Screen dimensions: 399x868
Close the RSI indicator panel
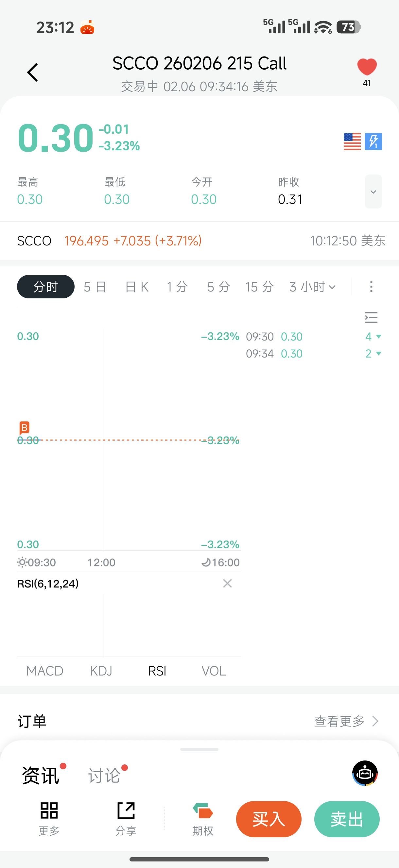click(227, 584)
